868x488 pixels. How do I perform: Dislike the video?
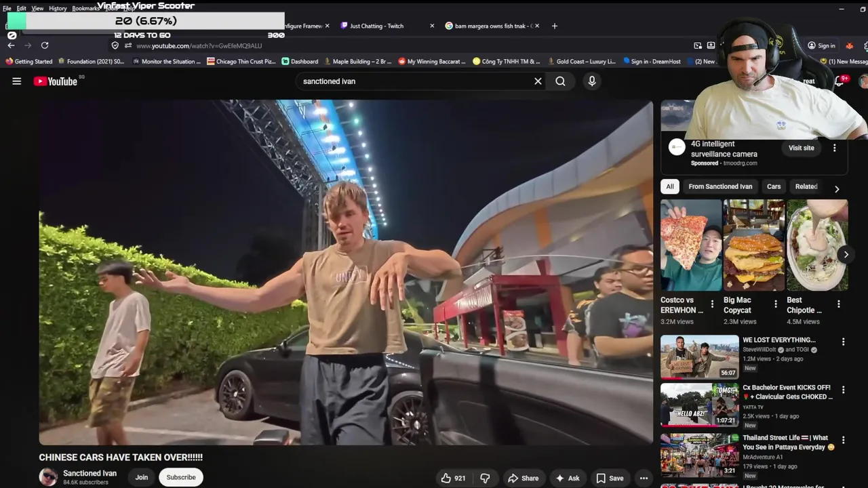tap(485, 478)
